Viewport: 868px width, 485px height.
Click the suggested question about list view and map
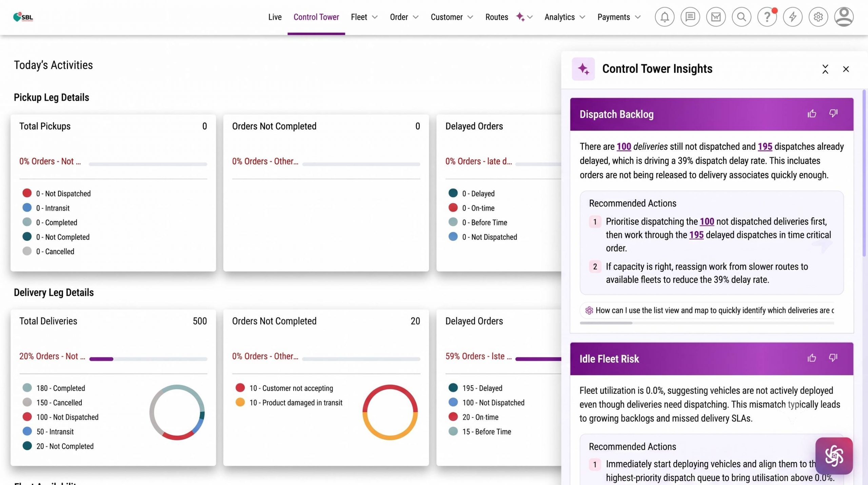tap(707, 310)
